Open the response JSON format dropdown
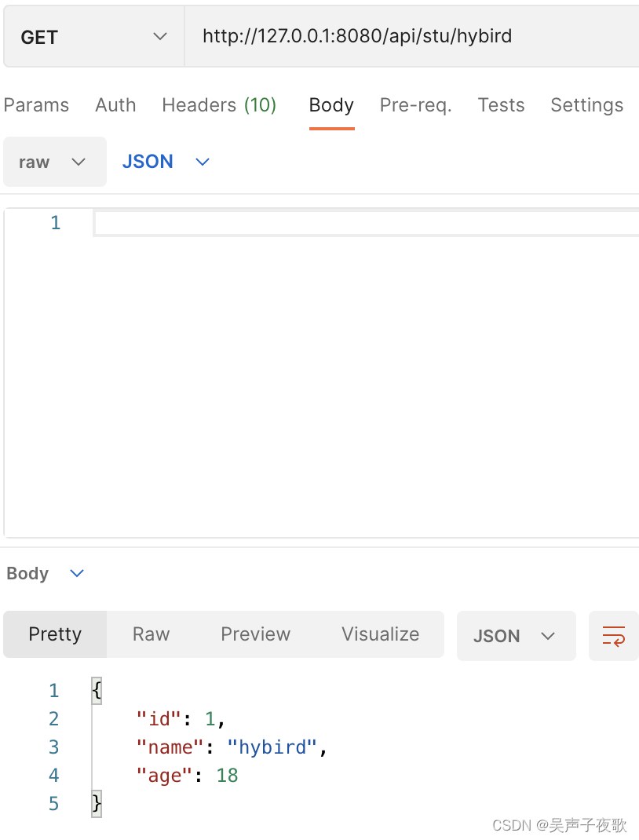639x840 pixels. (516, 636)
